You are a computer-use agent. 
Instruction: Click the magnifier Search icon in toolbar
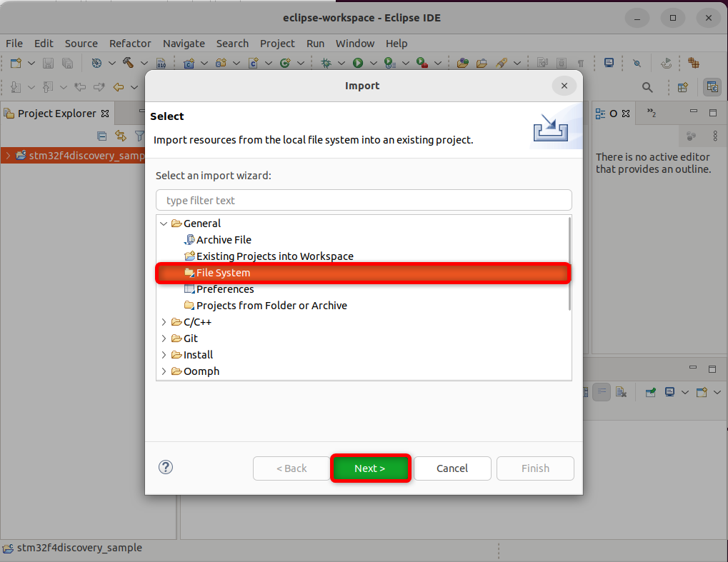[x=647, y=87]
